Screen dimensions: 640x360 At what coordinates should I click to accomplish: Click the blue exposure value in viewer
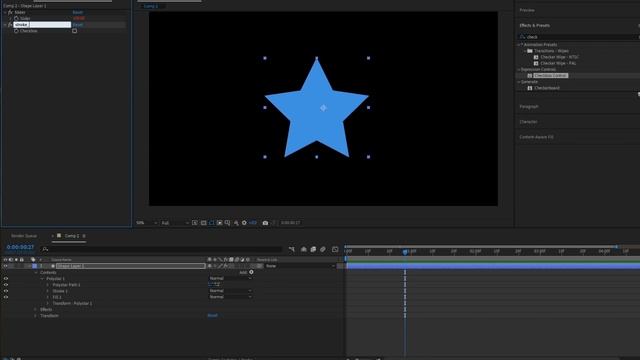click(253, 223)
